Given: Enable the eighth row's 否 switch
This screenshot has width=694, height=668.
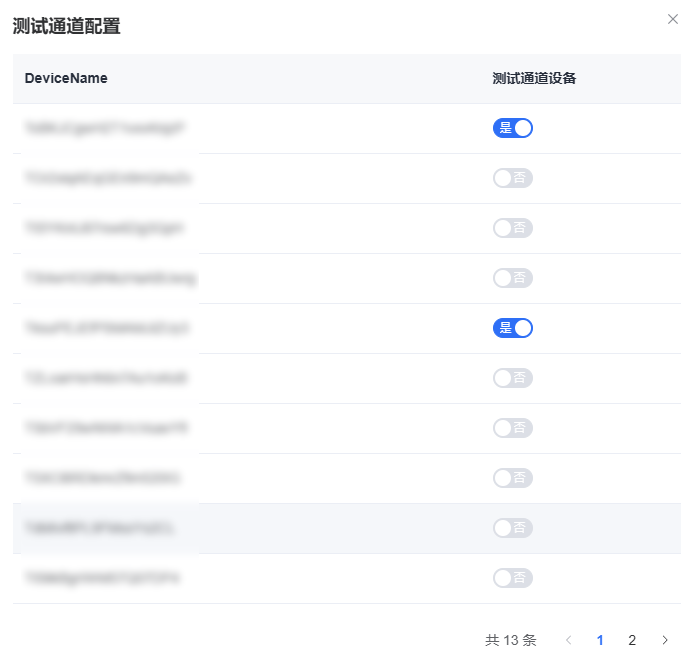Looking at the screenshot, I should click(x=513, y=478).
